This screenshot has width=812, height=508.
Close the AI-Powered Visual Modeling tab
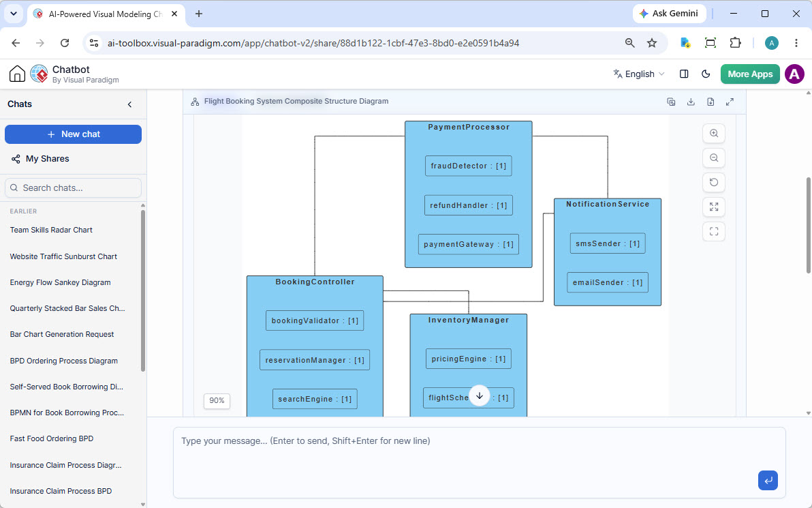pos(174,14)
